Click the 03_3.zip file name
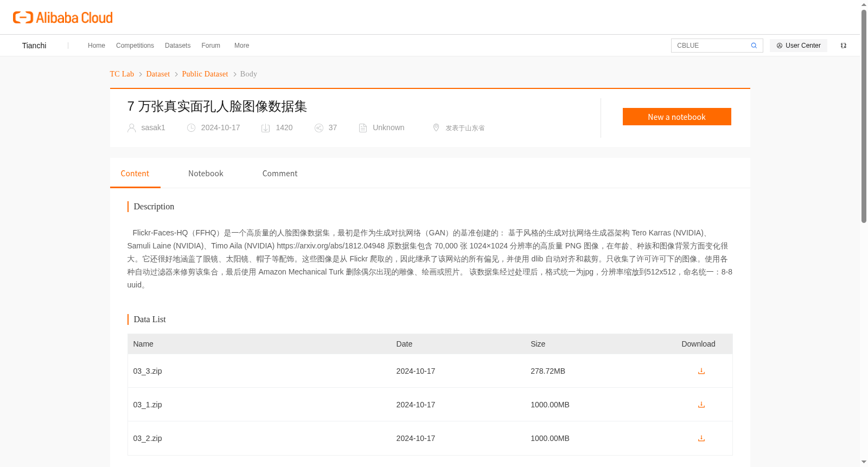The image size is (868, 467). [x=148, y=371]
